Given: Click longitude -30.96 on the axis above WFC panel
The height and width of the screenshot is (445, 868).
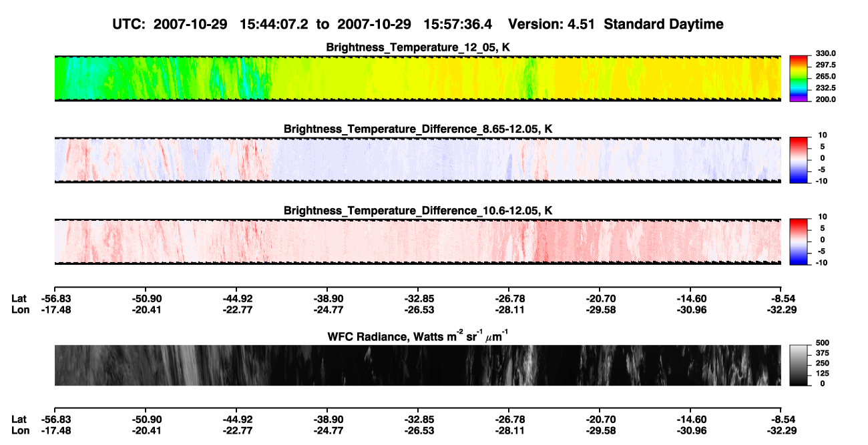Looking at the screenshot, I should [690, 310].
